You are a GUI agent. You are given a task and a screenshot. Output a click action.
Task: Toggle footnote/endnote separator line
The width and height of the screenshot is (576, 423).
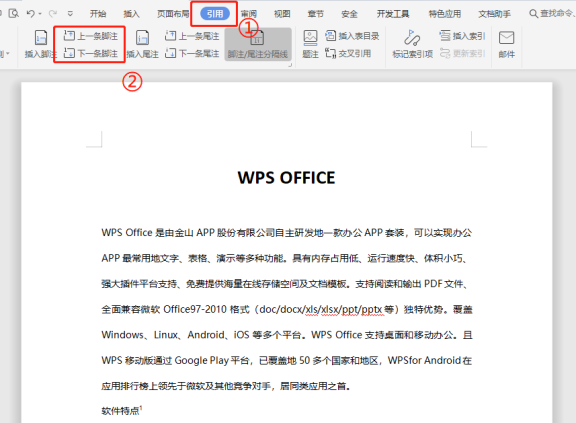[x=258, y=44]
